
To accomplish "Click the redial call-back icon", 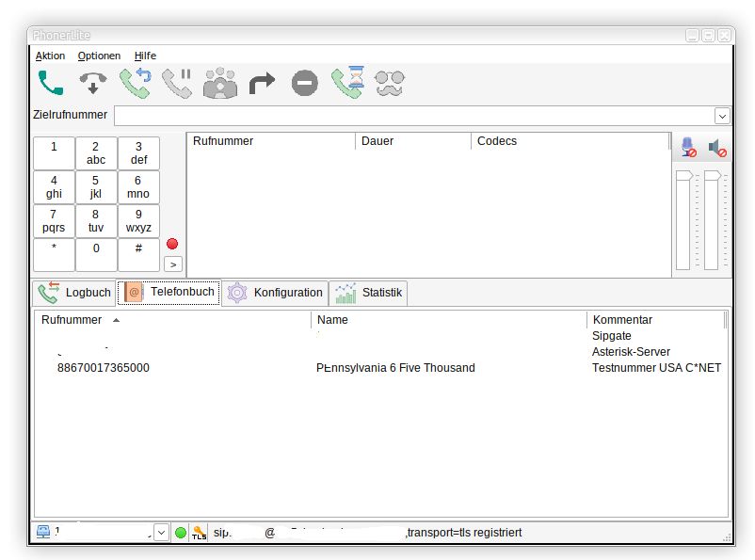I will pyautogui.click(x=136, y=83).
